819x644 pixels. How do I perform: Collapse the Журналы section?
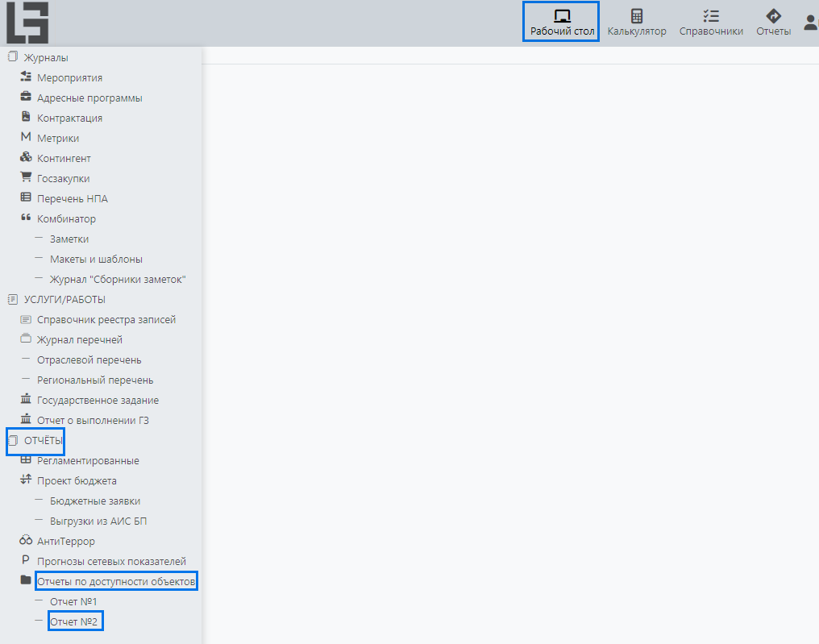click(46, 58)
